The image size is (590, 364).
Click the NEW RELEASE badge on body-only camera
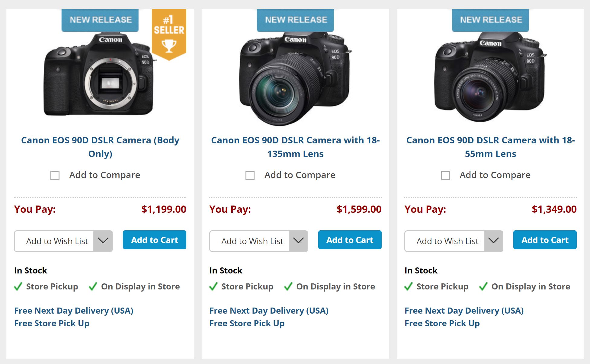pos(100,20)
